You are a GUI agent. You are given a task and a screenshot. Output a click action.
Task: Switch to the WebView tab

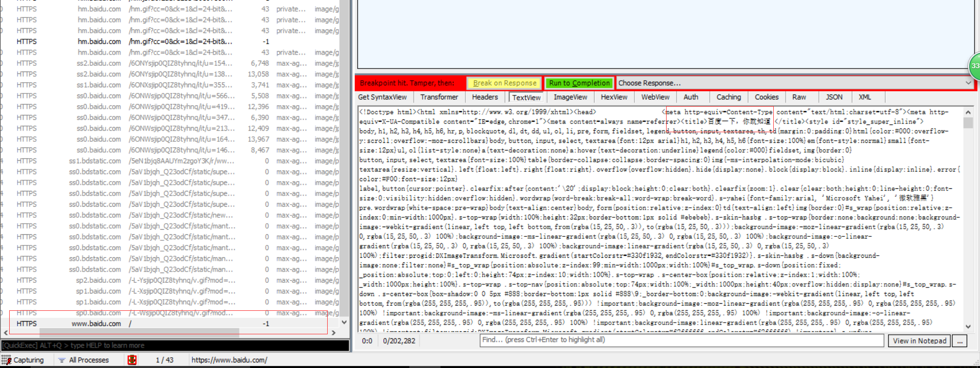(x=655, y=97)
